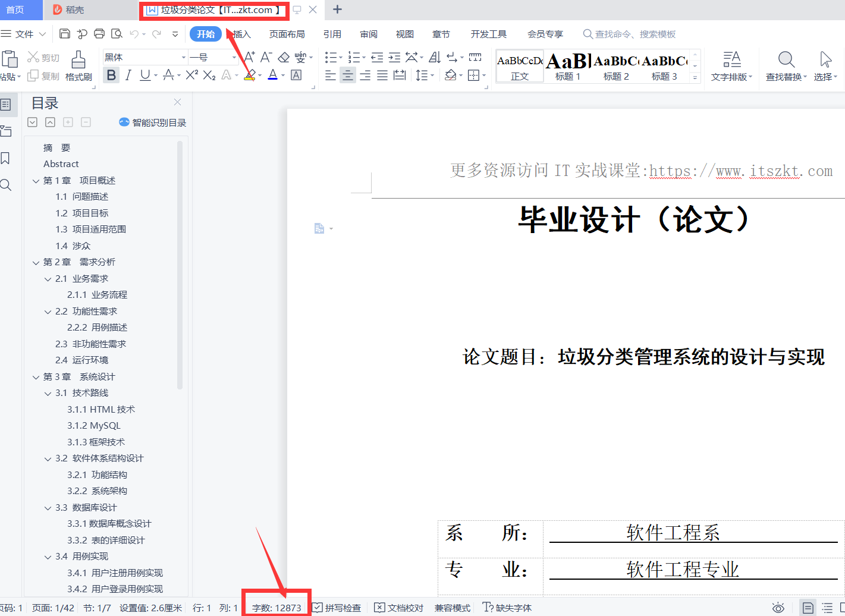Click the justify text alignment icon
This screenshot has width=845, height=616.
tap(382, 75)
